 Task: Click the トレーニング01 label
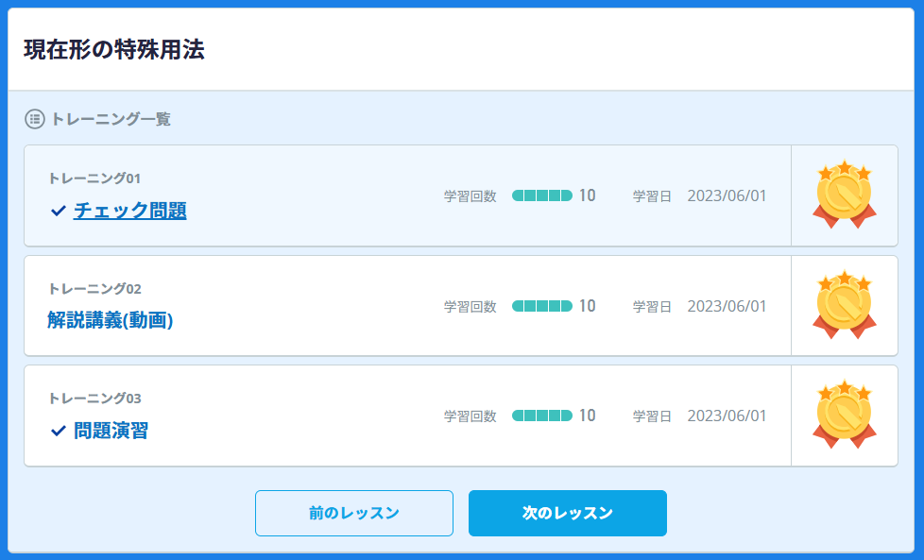pos(94,178)
